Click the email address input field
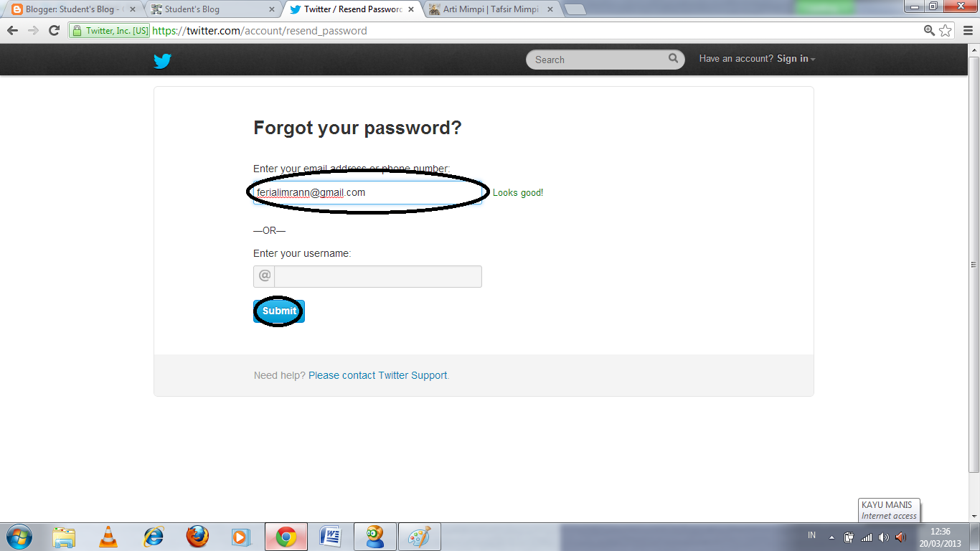980x551 pixels. pos(367,193)
